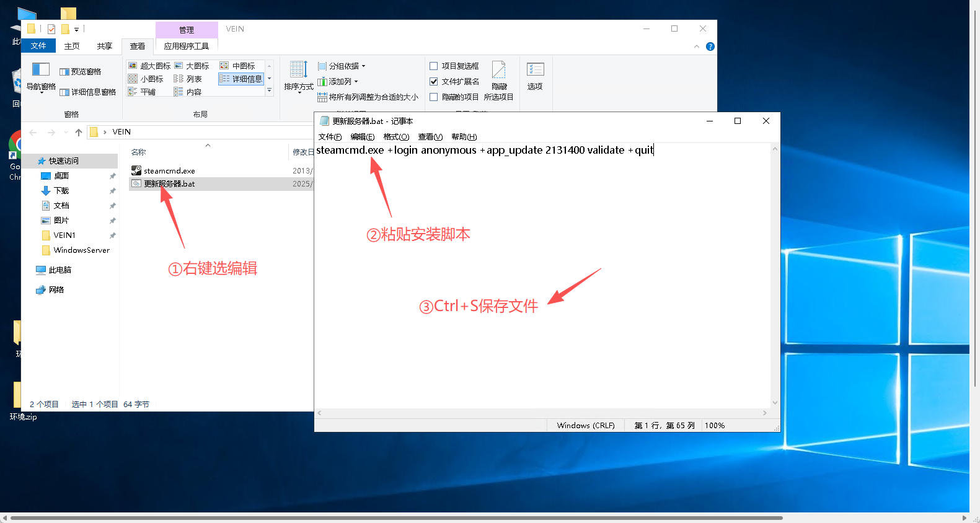Click the Up arrow navigation icon
The height and width of the screenshot is (523, 980).
pos(79,132)
